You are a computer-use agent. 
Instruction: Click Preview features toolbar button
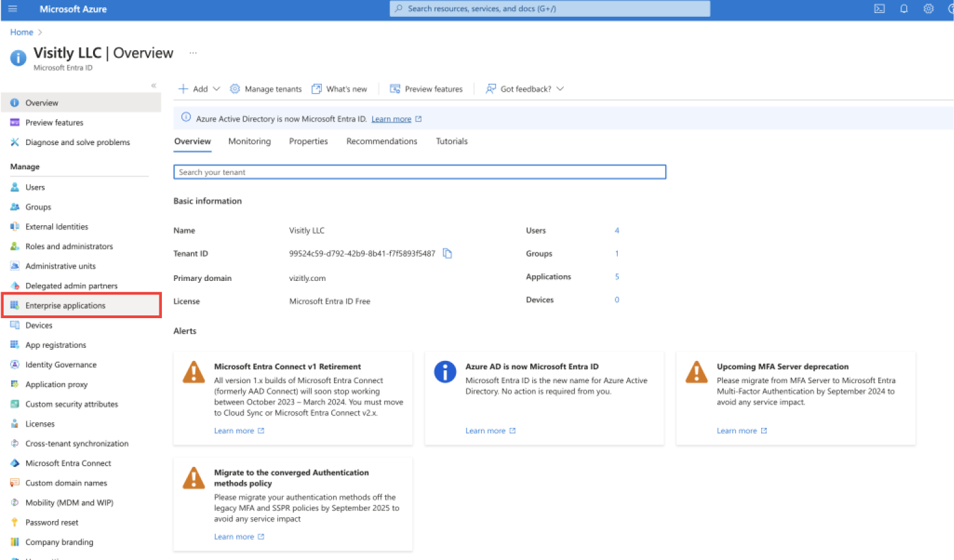coord(426,89)
